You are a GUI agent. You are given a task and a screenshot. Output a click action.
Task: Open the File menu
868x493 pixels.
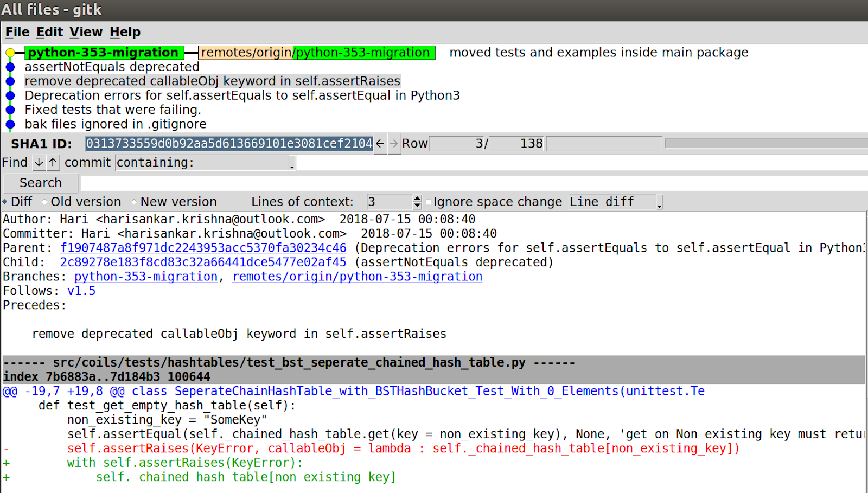point(17,32)
